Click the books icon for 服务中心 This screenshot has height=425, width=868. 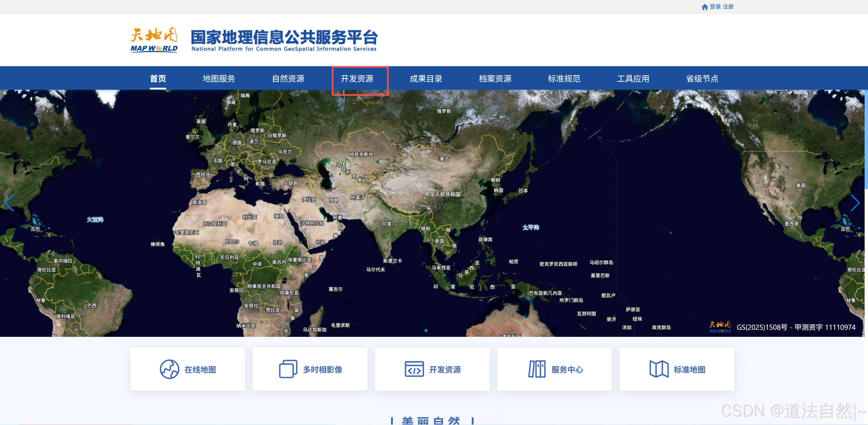point(537,369)
